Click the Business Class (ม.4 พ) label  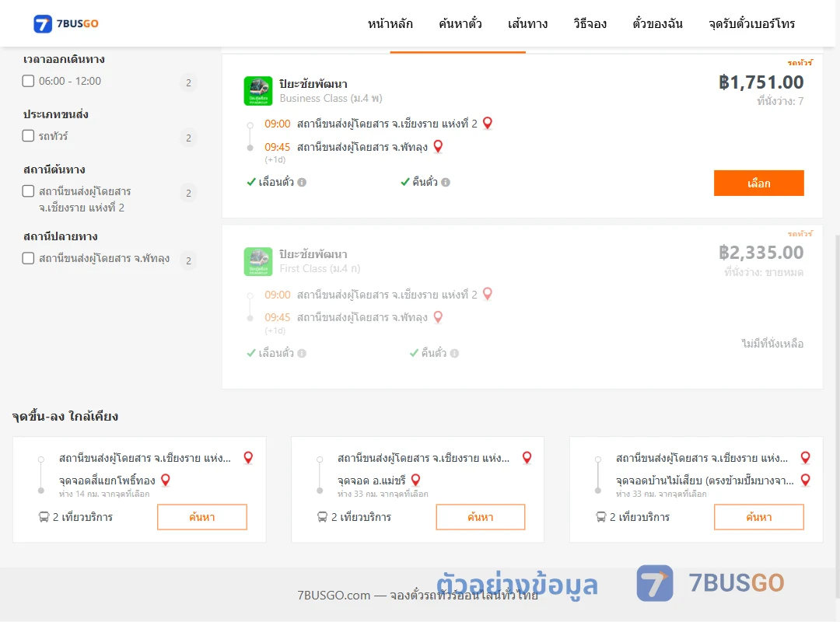pos(331,99)
